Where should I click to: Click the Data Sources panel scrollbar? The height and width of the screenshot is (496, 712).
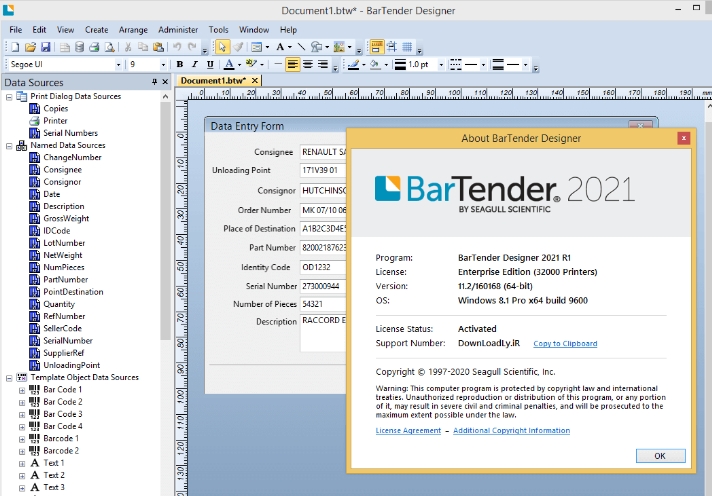click(165, 220)
